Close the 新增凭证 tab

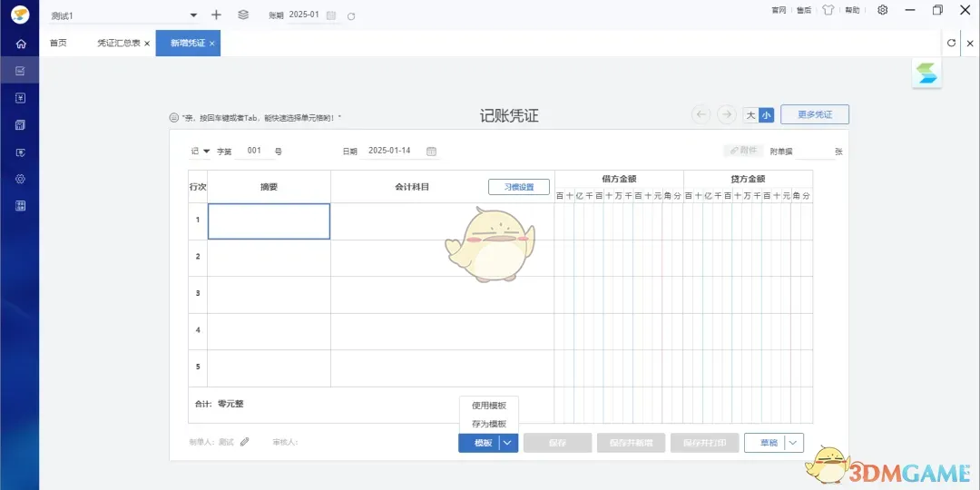click(x=211, y=44)
